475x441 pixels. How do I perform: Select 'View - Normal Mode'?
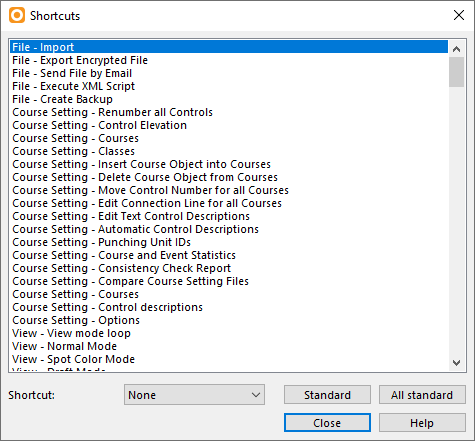click(229, 346)
